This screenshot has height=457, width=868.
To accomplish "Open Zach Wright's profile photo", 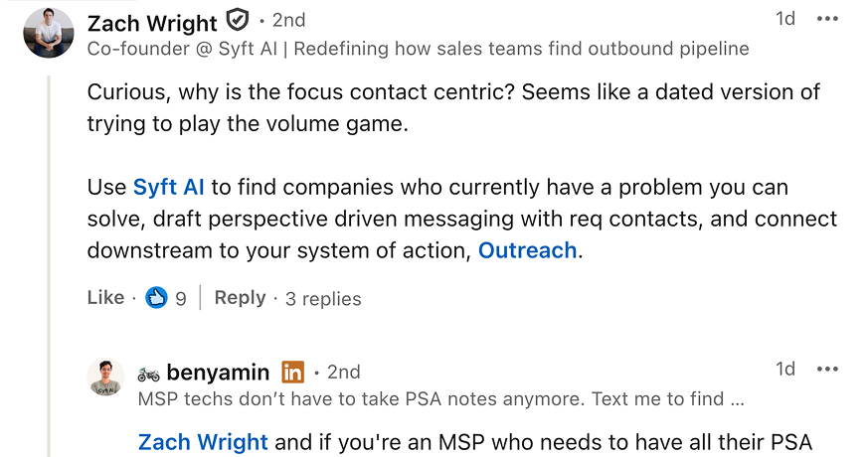I will tap(49, 33).
